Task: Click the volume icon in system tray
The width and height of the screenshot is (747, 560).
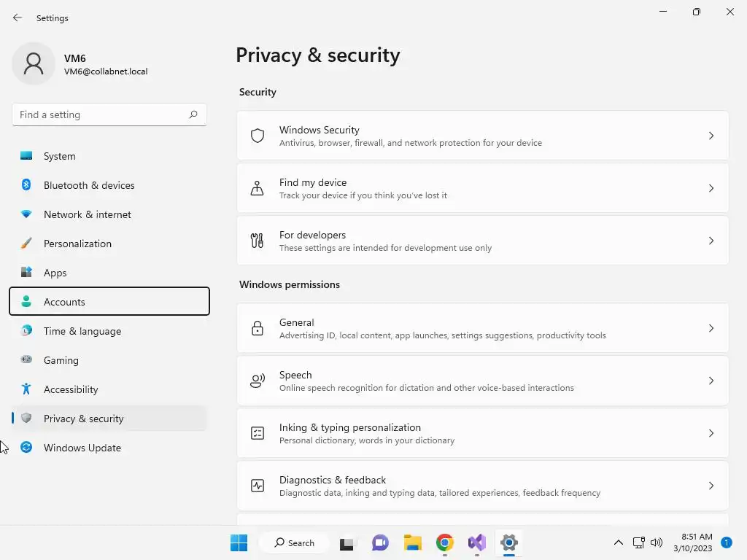Action: (657, 542)
